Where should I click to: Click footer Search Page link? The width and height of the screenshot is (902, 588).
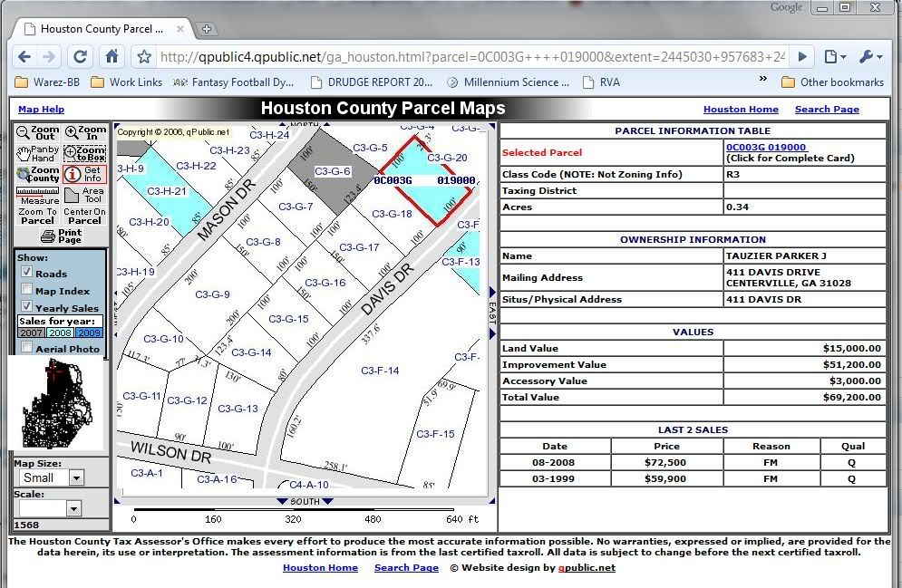coord(406,568)
